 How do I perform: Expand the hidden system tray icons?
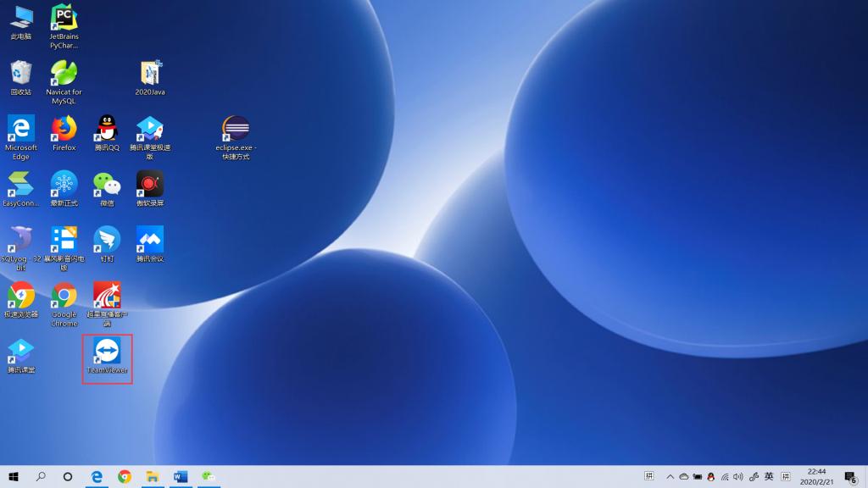click(x=670, y=476)
